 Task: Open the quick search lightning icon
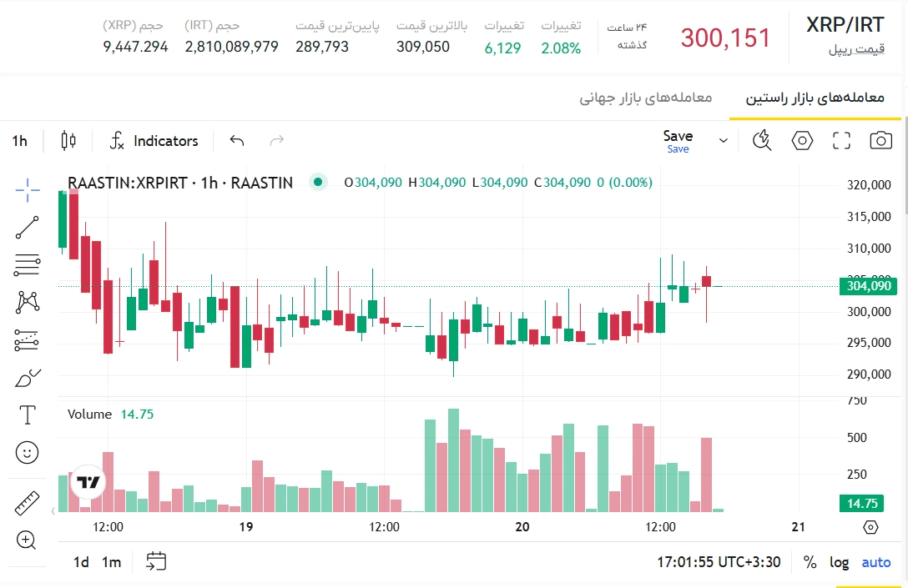[762, 141]
